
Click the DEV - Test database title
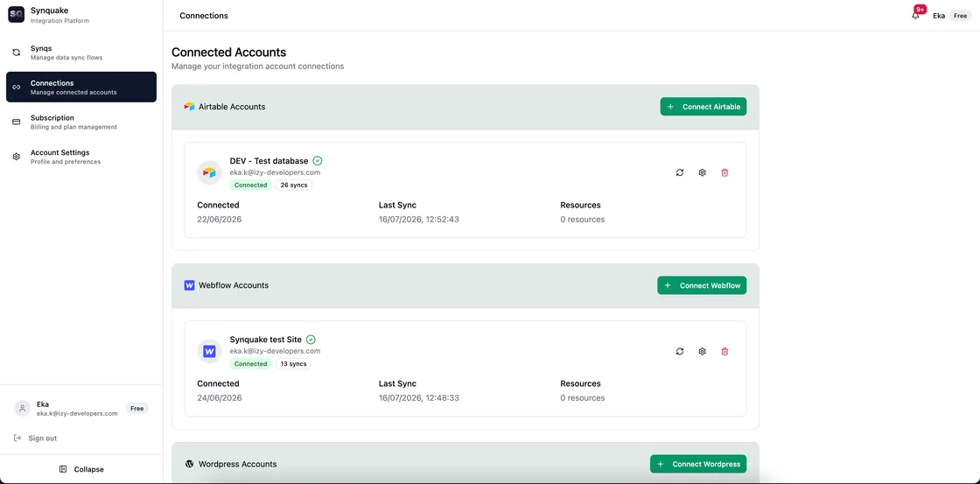coord(269,161)
